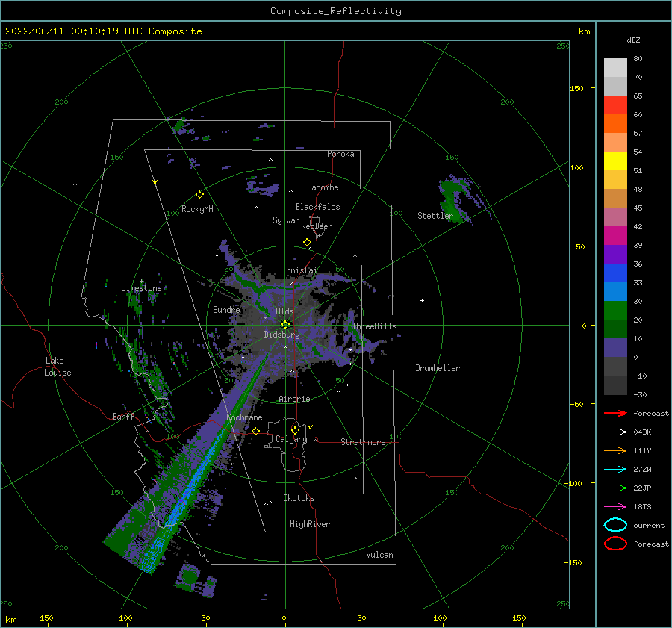Select the Okotoks label

299,498
